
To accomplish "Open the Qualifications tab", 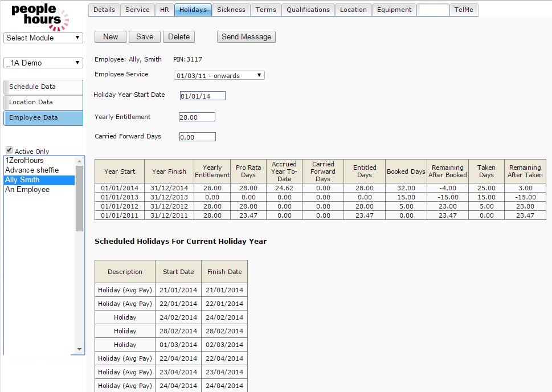I will coord(308,10).
